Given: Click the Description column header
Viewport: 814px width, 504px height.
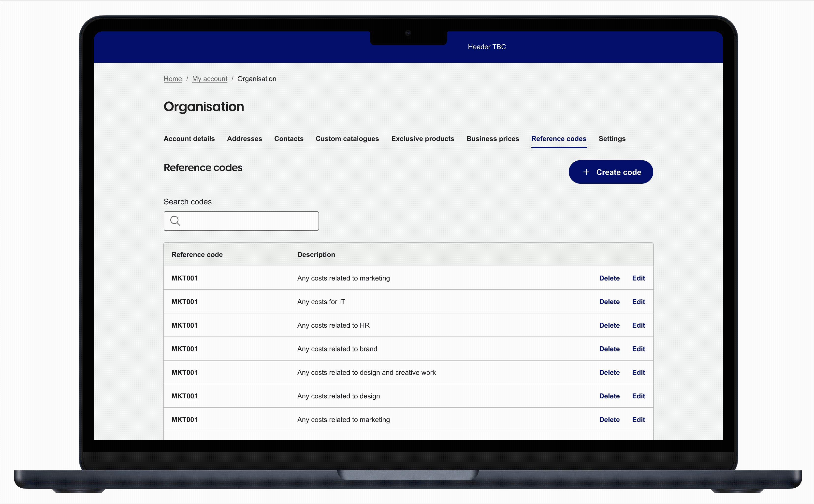Looking at the screenshot, I should click(x=316, y=255).
